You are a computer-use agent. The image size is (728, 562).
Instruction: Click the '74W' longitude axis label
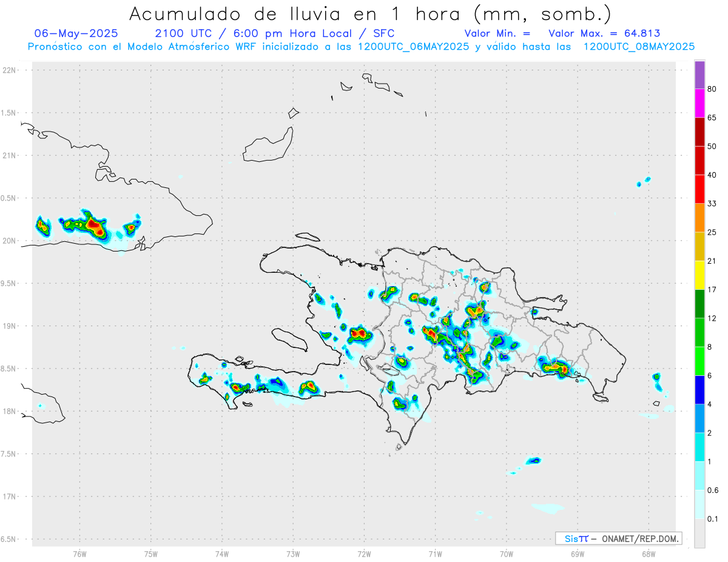222,554
